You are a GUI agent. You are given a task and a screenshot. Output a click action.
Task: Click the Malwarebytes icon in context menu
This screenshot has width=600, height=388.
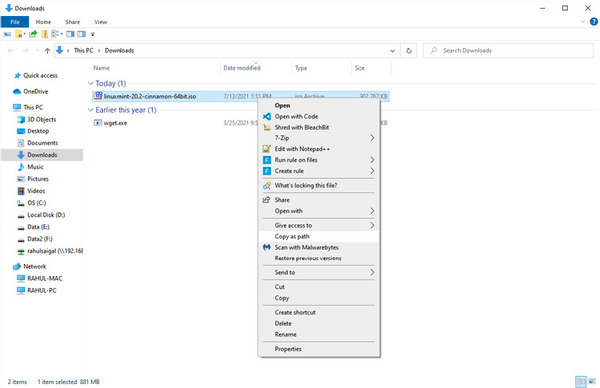coord(267,248)
